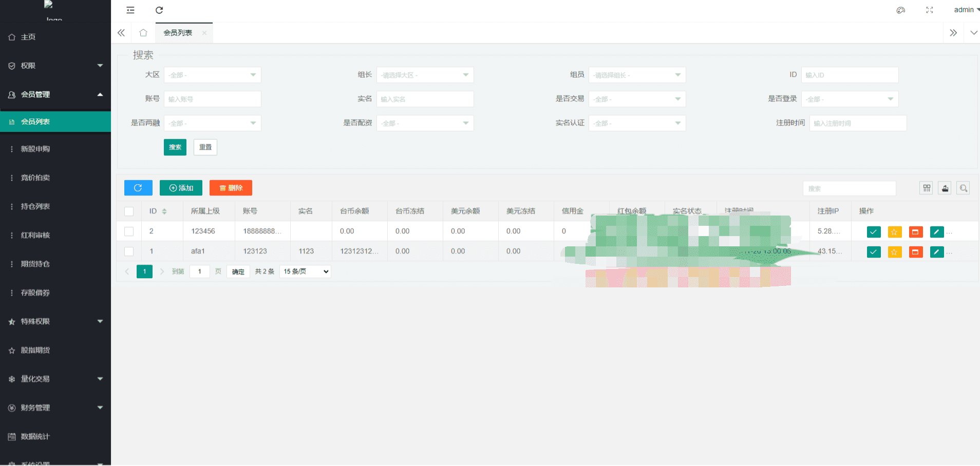Click the 确定 pagination confirm button
The height and width of the screenshot is (466, 980).
pyautogui.click(x=238, y=271)
